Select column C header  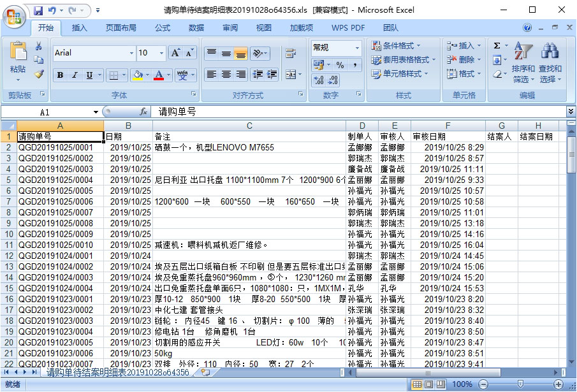[x=249, y=126]
